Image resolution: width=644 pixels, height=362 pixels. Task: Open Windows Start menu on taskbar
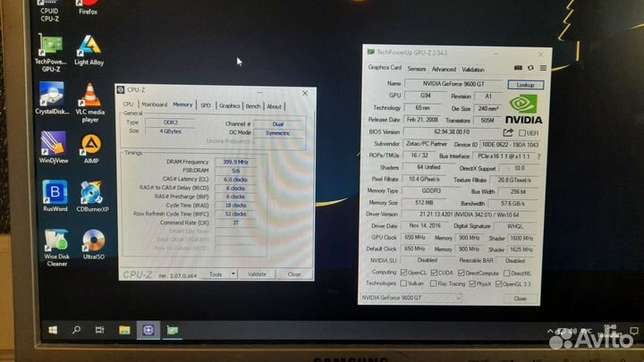(x=53, y=330)
